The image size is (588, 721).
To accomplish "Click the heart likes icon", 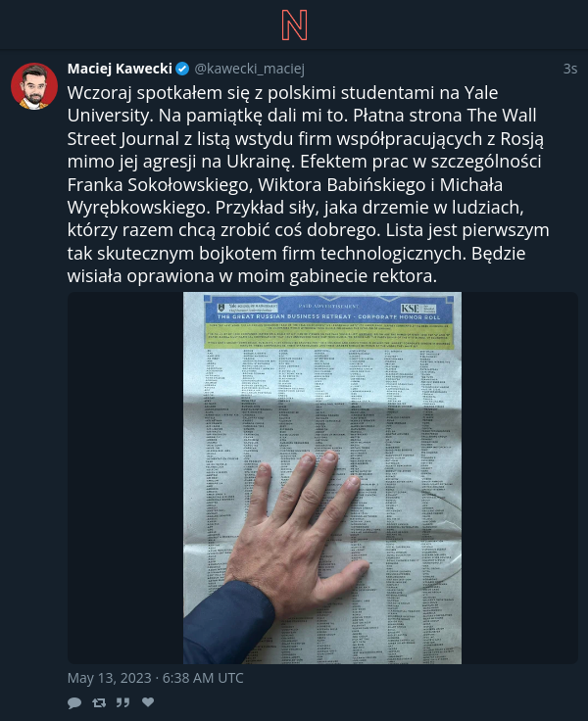I will click(148, 701).
